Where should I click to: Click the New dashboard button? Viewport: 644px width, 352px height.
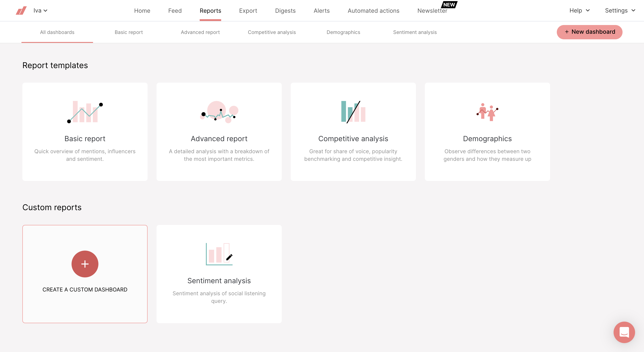[x=589, y=32]
